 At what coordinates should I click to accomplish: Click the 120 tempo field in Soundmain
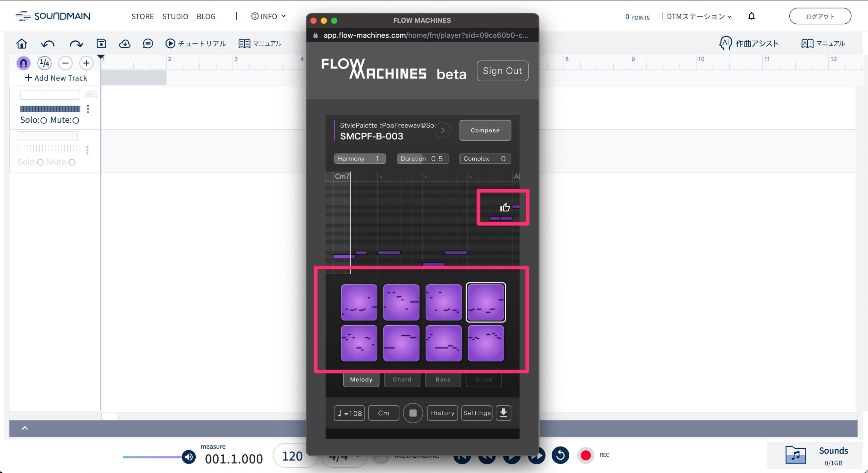[292, 456]
